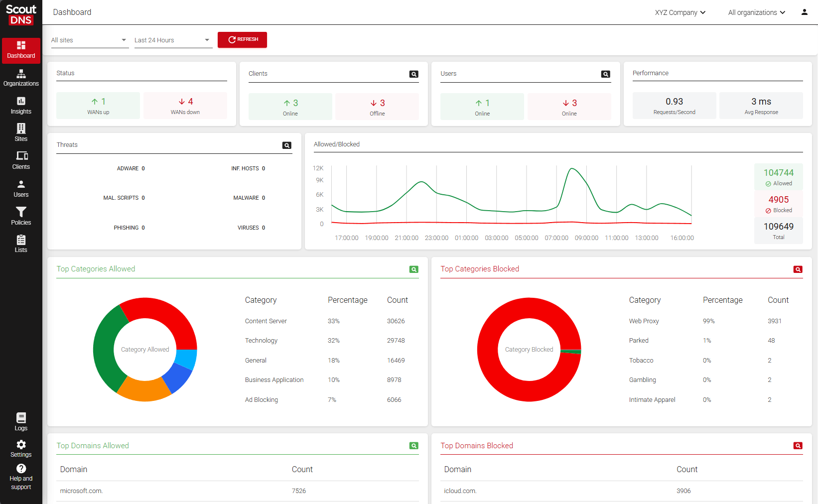Viewport: 818px width, 504px height.
Task: Open the All organizations dropdown
Action: point(757,12)
